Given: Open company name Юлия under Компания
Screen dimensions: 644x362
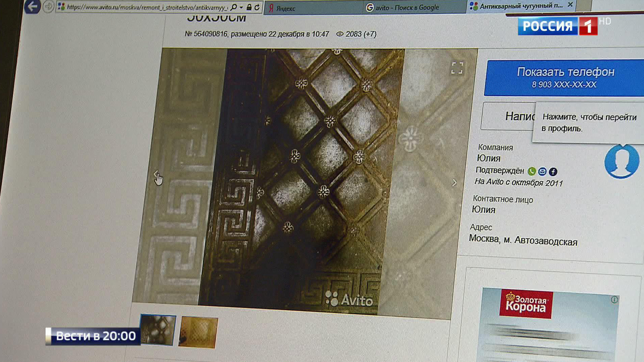Looking at the screenshot, I should pyautogui.click(x=488, y=158).
